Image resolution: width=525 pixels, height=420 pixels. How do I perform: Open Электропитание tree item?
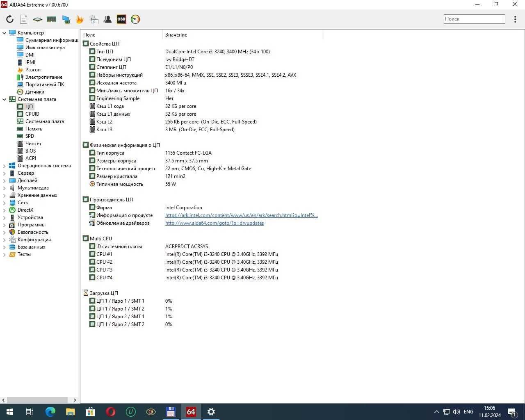(x=44, y=77)
